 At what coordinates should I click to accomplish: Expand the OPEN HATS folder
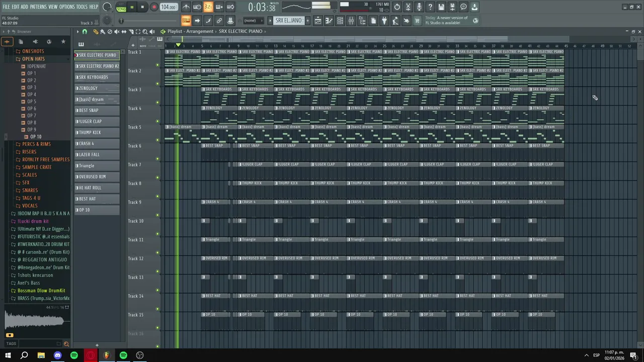(33, 59)
